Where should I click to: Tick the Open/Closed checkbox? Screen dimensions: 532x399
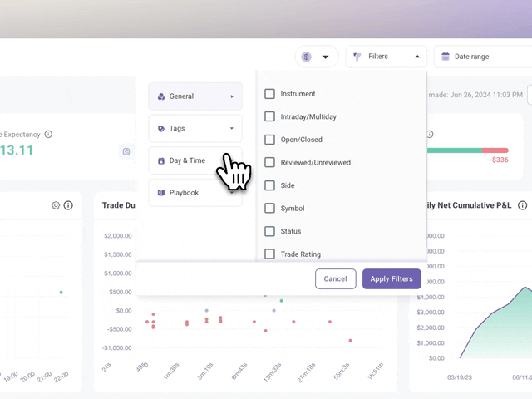pos(269,140)
